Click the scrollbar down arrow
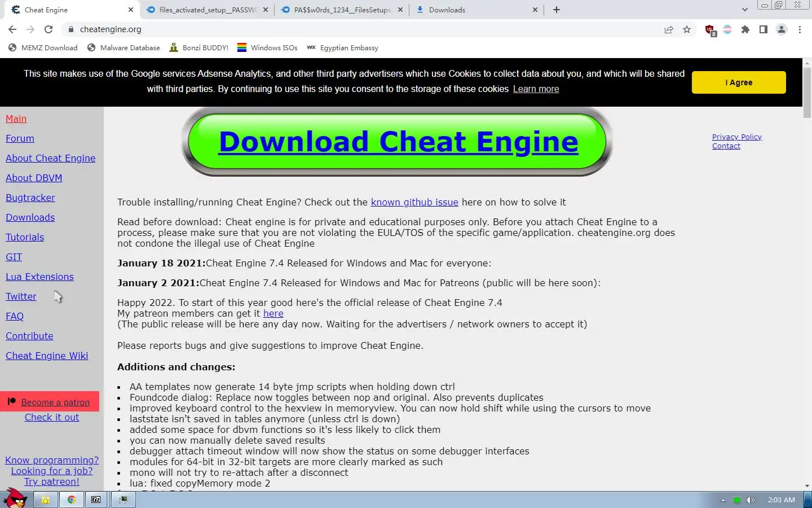This screenshot has width=812, height=508. (x=807, y=485)
